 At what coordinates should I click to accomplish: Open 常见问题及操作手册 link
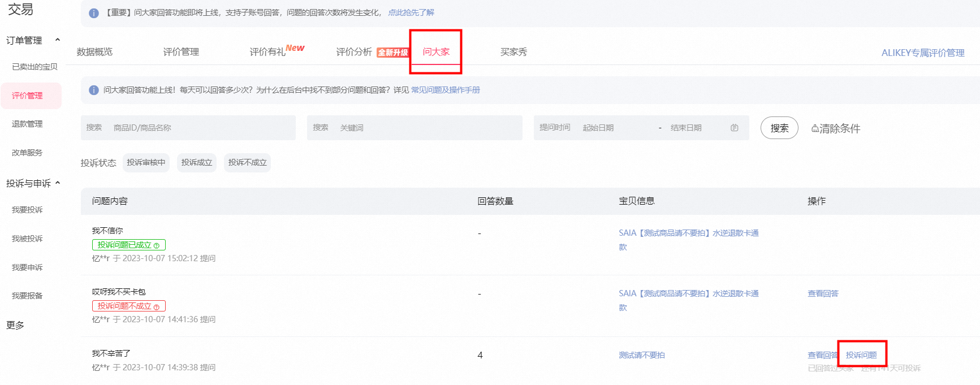(x=445, y=90)
